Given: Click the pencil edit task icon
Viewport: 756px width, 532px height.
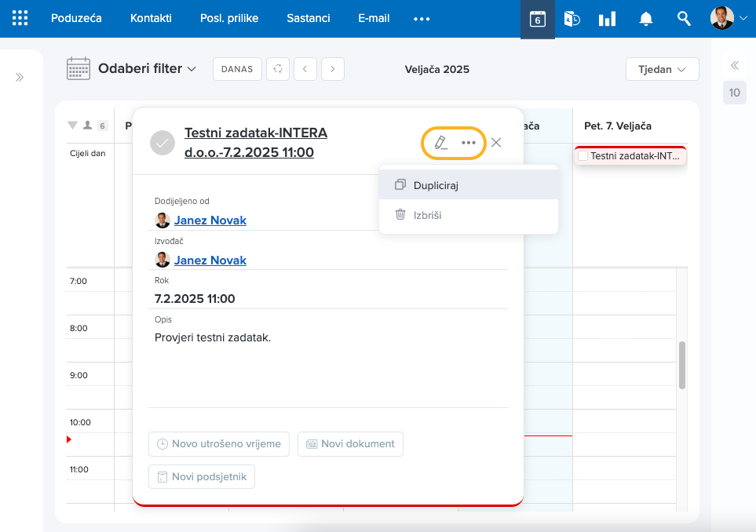Looking at the screenshot, I should pos(441,143).
